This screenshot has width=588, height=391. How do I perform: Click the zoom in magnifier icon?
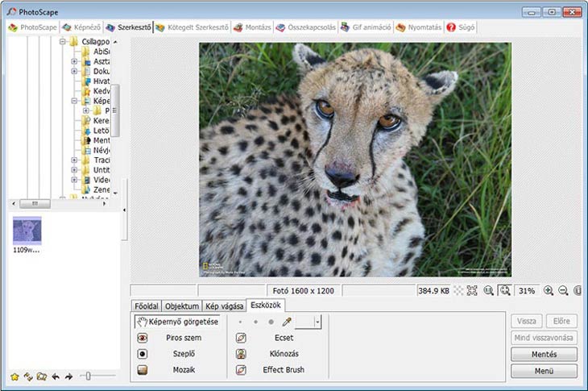point(549,290)
